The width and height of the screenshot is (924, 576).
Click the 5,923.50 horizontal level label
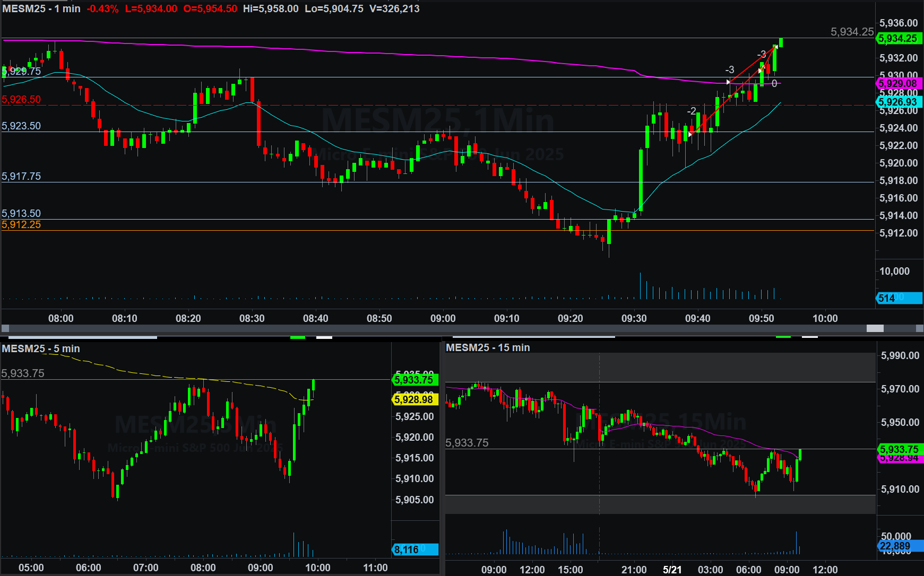click(21, 126)
